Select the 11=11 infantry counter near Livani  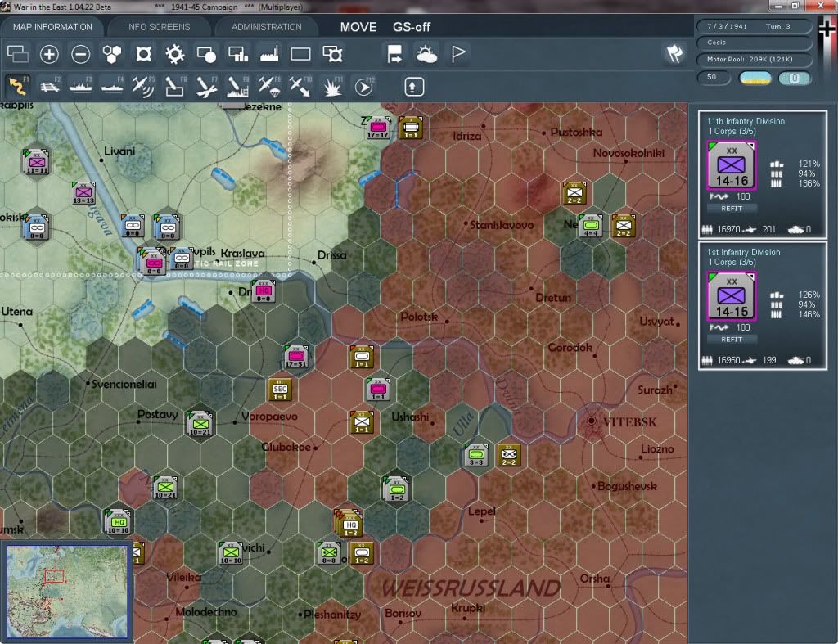[x=36, y=162]
